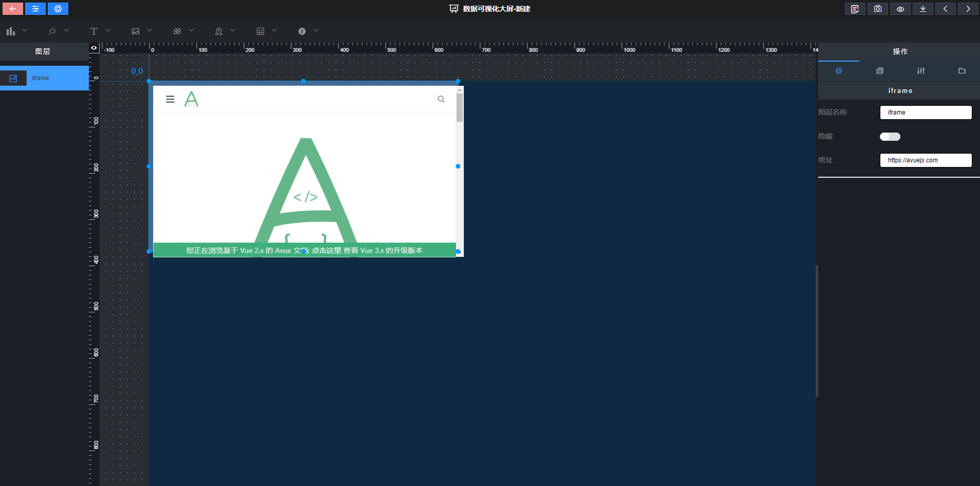This screenshot has height=486, width=980.
Task: Expand the chart components dropdown arrow
Action: [25, 31]
